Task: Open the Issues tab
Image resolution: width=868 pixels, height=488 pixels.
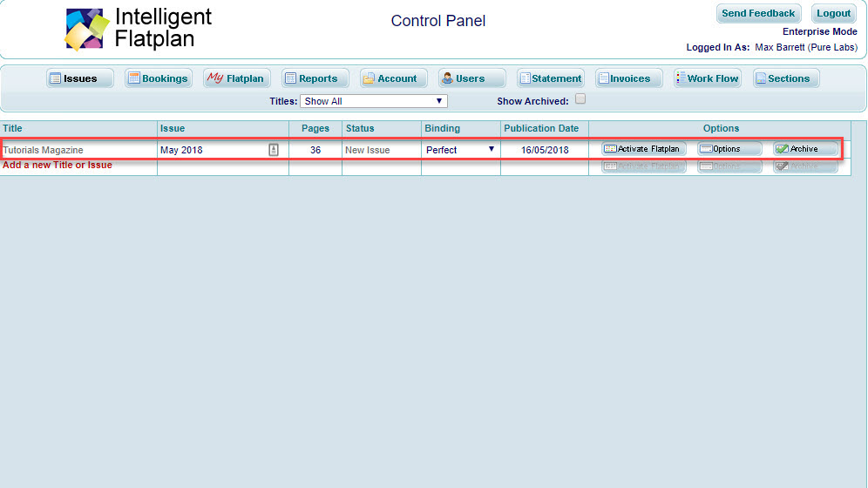Action: click(x=80, y=78)
